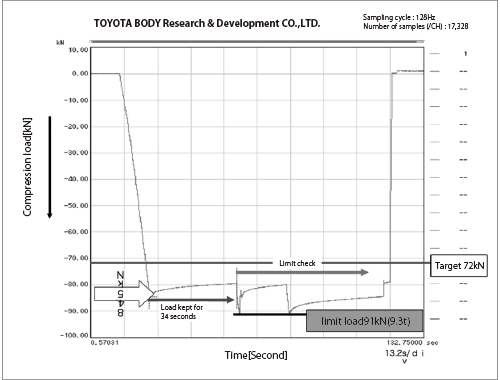The height and width of the screenshot is (380, 500).
Task: Click the 'Number of samples (/CH) : 17,328' text
Action: pyautogui.click(x=416, y=26)
